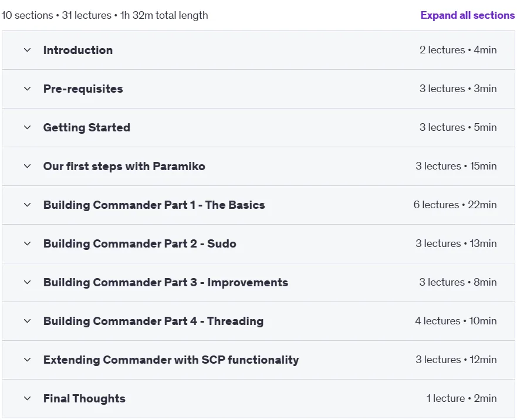Expand chevron for Part 4 - Threading
Viewport: 517px width, 420px height.
[28, 321]
